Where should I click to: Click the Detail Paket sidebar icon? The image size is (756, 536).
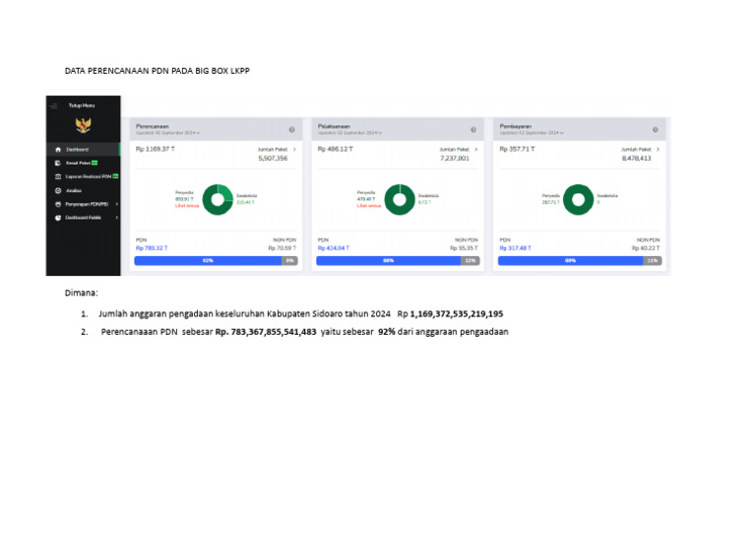[58, 164]
